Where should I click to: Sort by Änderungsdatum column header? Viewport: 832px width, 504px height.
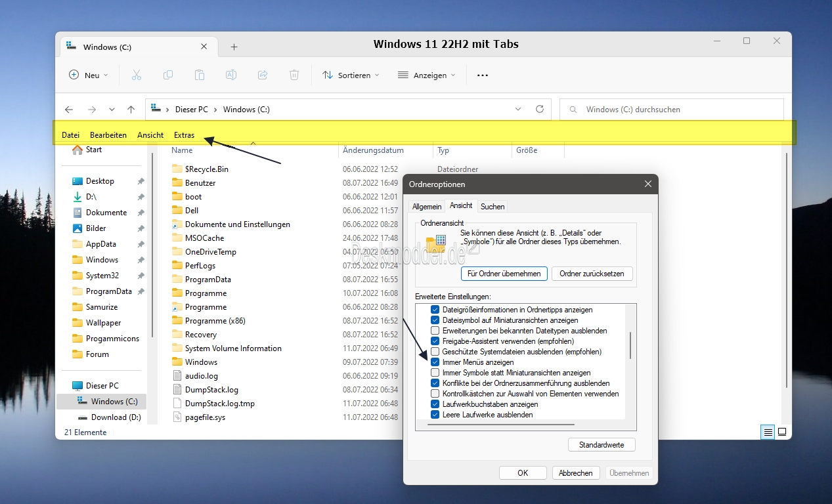(x=373, y=150)
